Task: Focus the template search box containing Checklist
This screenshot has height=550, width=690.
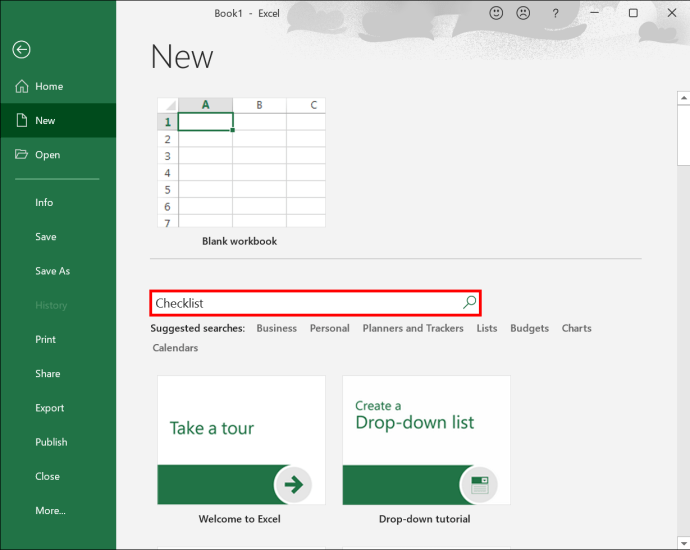Action: pos(316,303)
